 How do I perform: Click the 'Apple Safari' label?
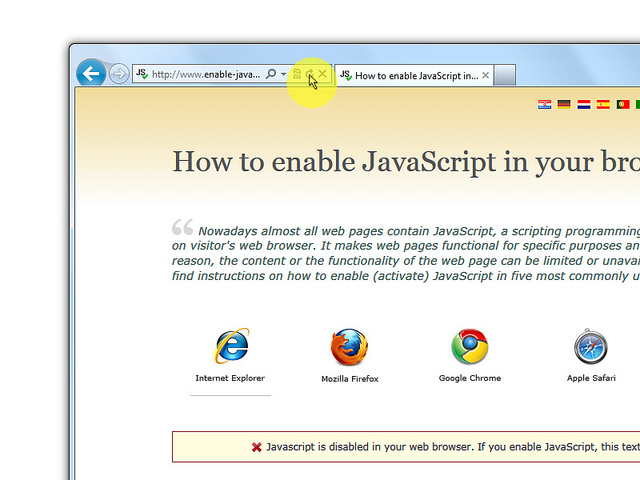pos(591,378)
